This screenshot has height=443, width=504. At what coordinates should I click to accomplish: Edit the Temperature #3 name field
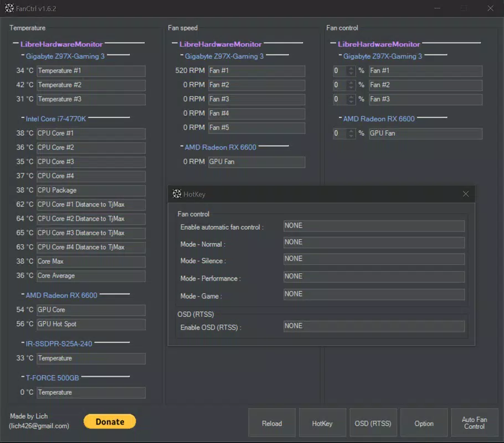[91, 99]
